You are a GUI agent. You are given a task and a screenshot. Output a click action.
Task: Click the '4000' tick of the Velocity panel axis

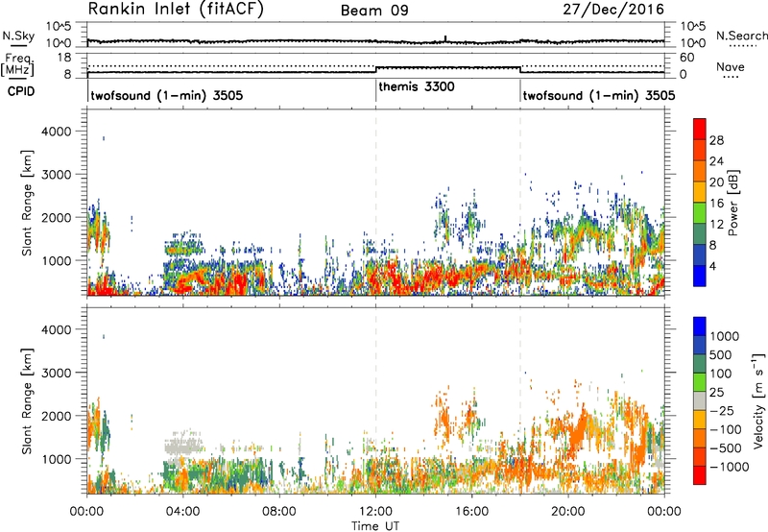57,329
